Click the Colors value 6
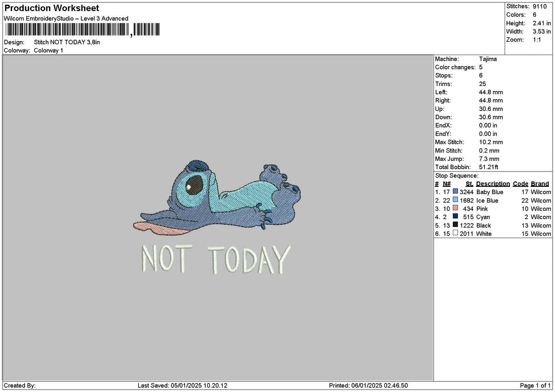Screen dimensions: 555x392 [535, 15]
